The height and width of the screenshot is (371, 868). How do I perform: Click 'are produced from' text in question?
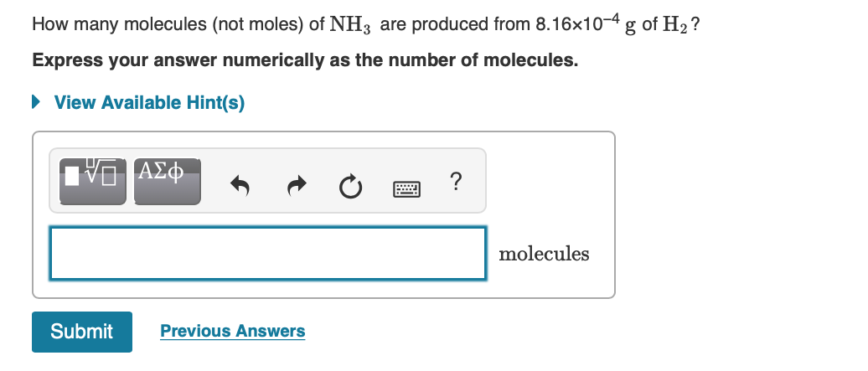click(455, 25)
